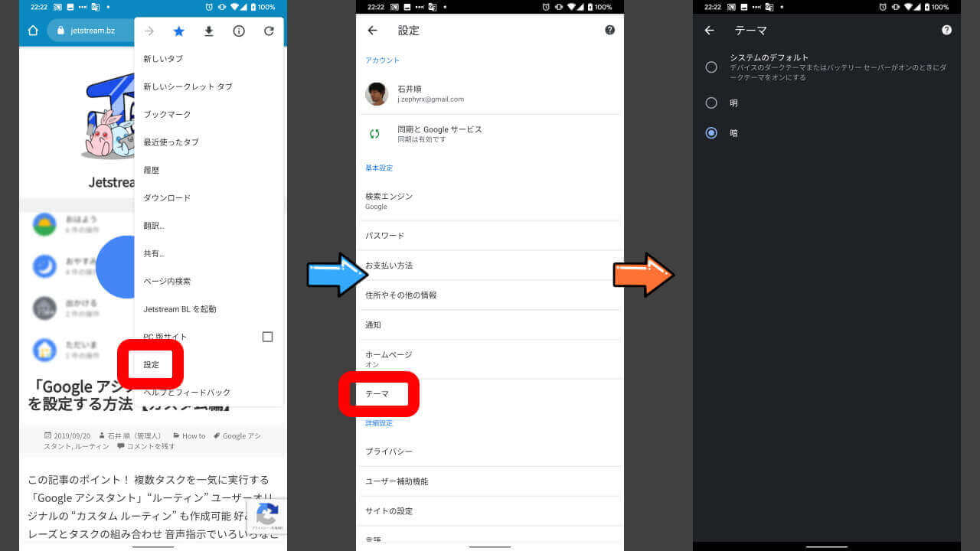Reload page using the refresh icon

click(x=269, y=31)
